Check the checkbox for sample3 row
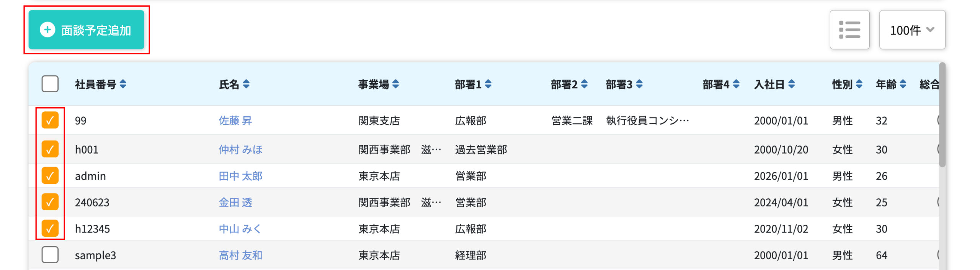Viewport: 980px width, 270px height. tap(50, 255)
